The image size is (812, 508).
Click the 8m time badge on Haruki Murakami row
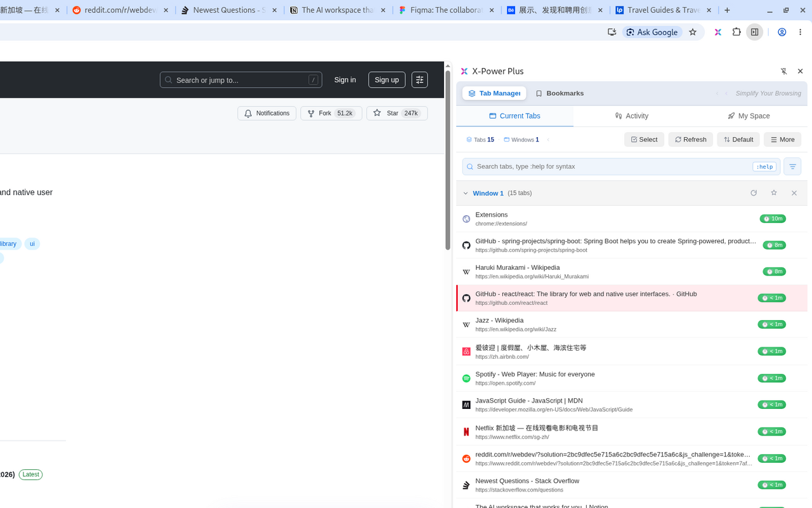pyautogui.click(x=774, y=272)
